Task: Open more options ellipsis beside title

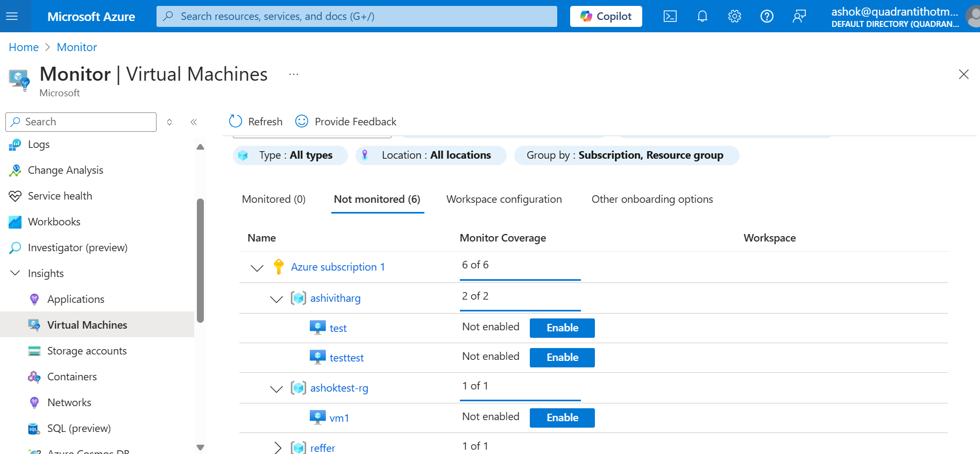Action: tap(293, 74)
